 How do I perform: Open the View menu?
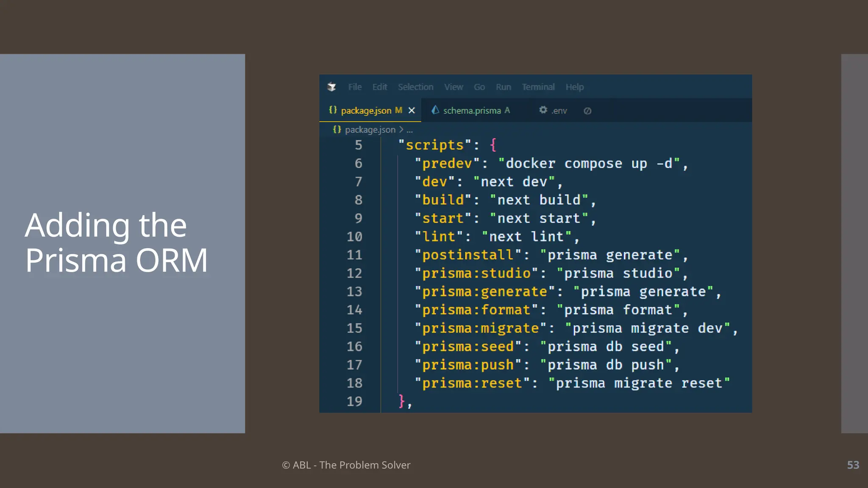point(453,87)
